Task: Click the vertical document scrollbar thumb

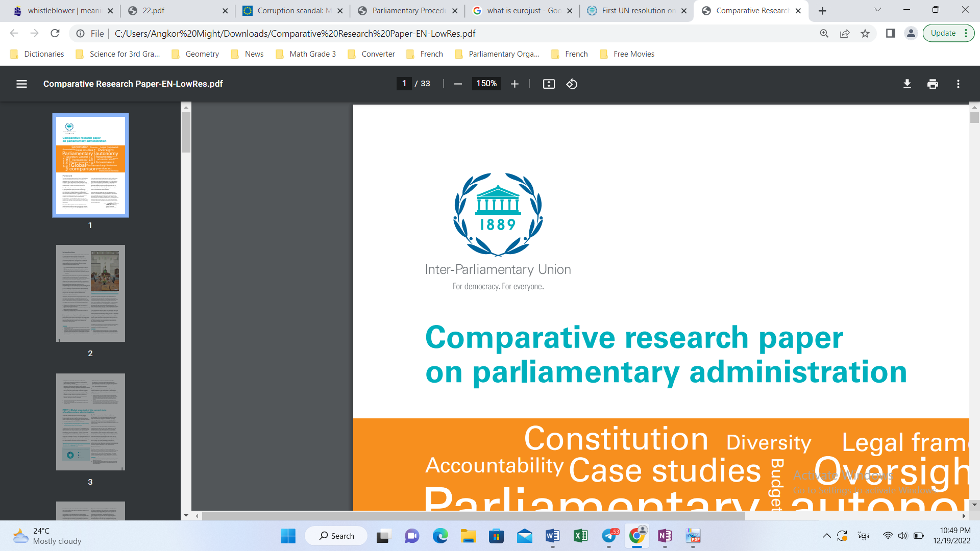Action: coord(974,117)
